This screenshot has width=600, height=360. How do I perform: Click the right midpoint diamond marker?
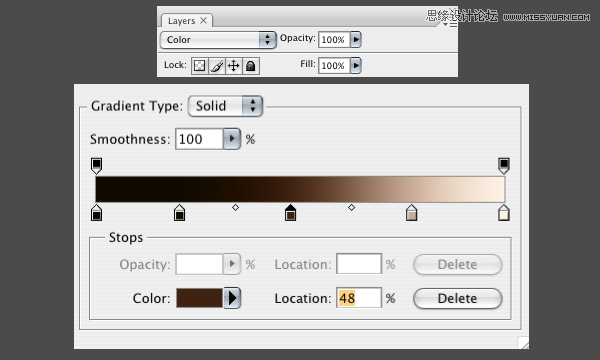point(351,207)
